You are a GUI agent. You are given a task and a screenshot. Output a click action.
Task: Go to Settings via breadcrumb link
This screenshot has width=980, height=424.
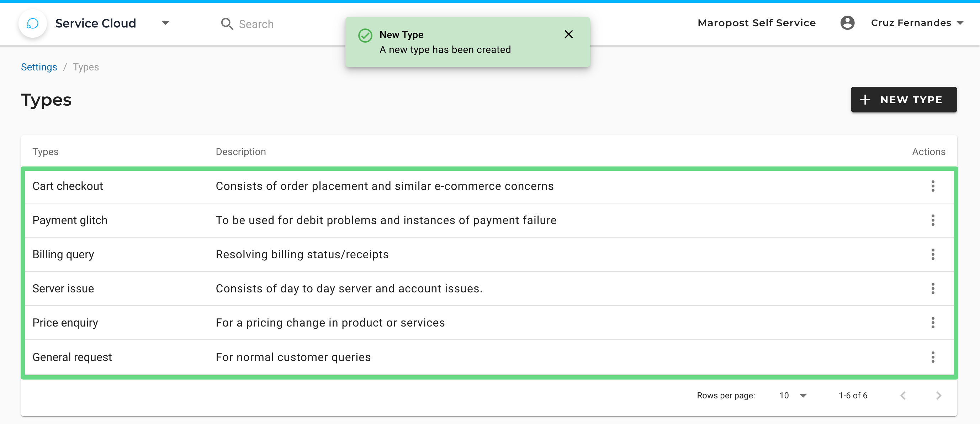[39, 67]
